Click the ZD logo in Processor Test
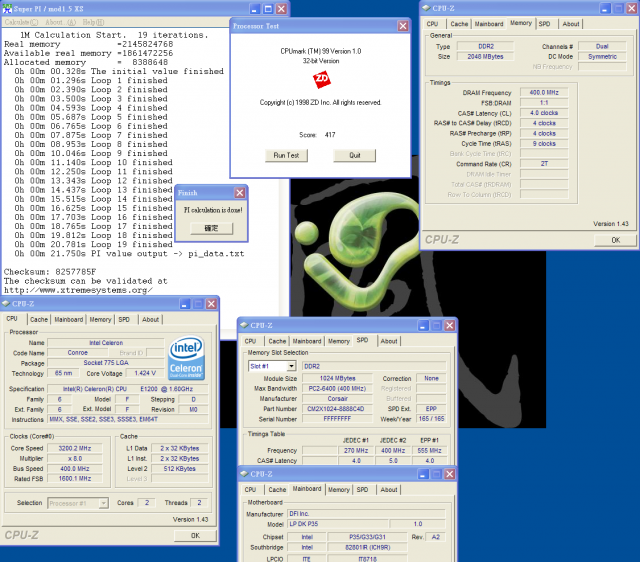 click(321, 79)
